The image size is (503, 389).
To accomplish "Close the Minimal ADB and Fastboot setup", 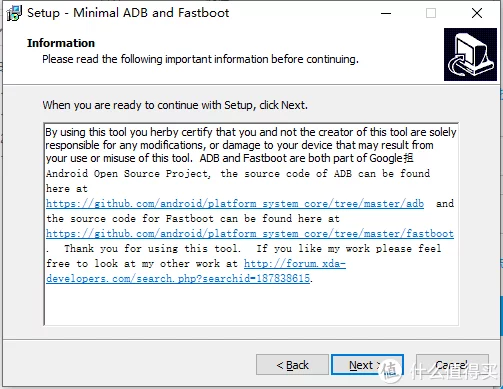I will 477,13.
